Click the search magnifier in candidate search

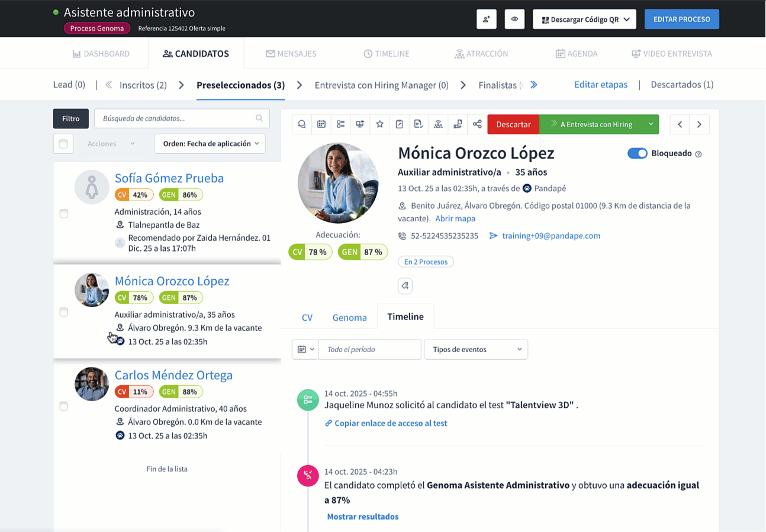pos(259,118)
